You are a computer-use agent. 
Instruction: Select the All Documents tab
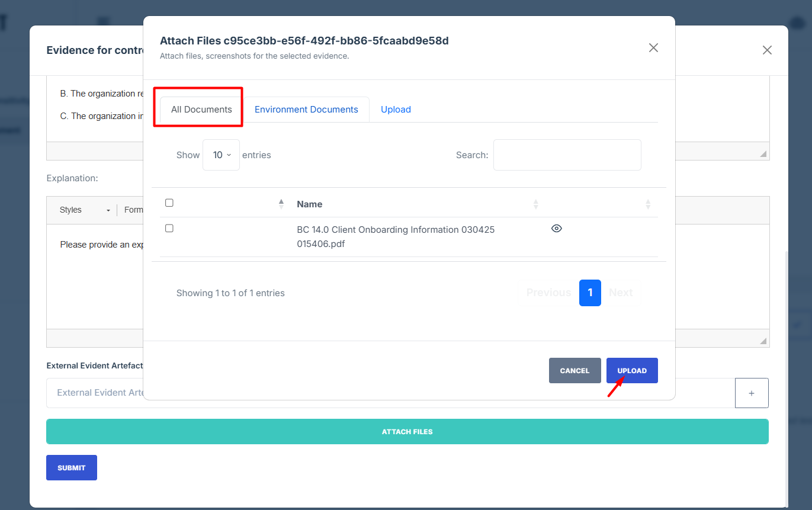point(201,110)
